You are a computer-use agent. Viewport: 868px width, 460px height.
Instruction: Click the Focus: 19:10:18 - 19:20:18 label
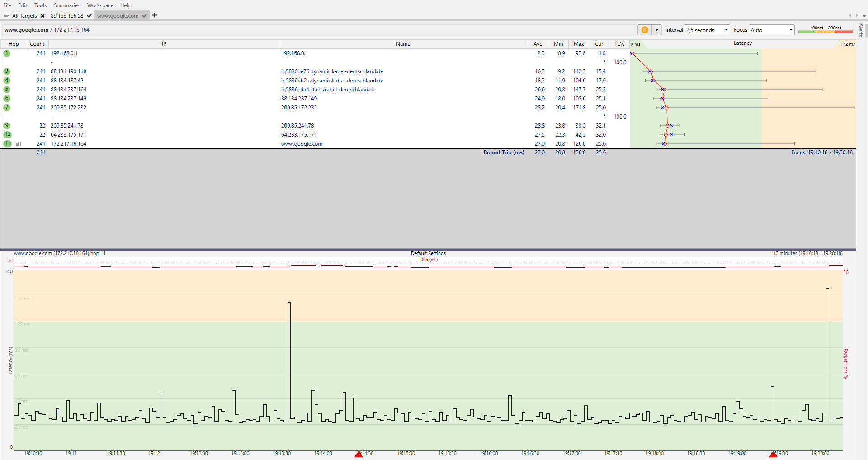tap(822, 152)
